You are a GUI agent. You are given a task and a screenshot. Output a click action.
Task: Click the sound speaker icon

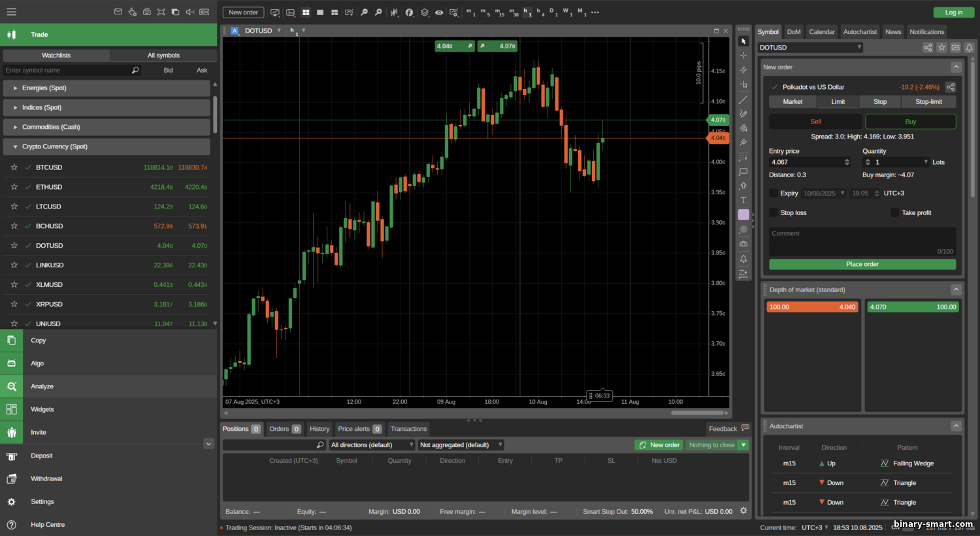(x=189, y=12)
